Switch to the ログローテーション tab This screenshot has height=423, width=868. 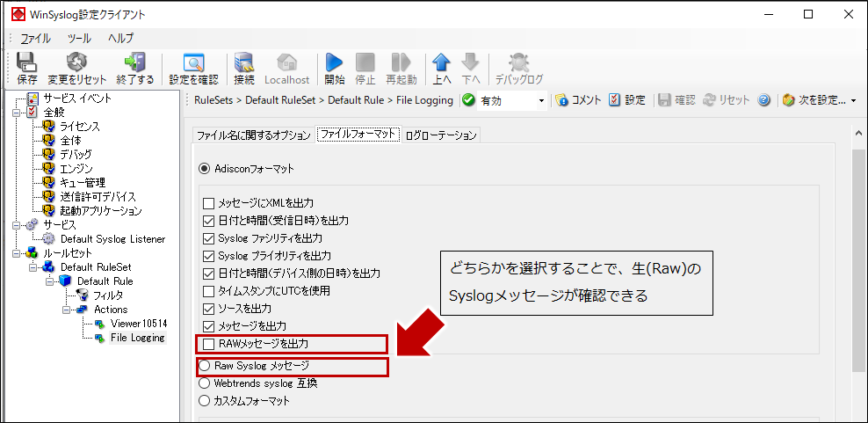pyautogui.click(x=441, y=135)
